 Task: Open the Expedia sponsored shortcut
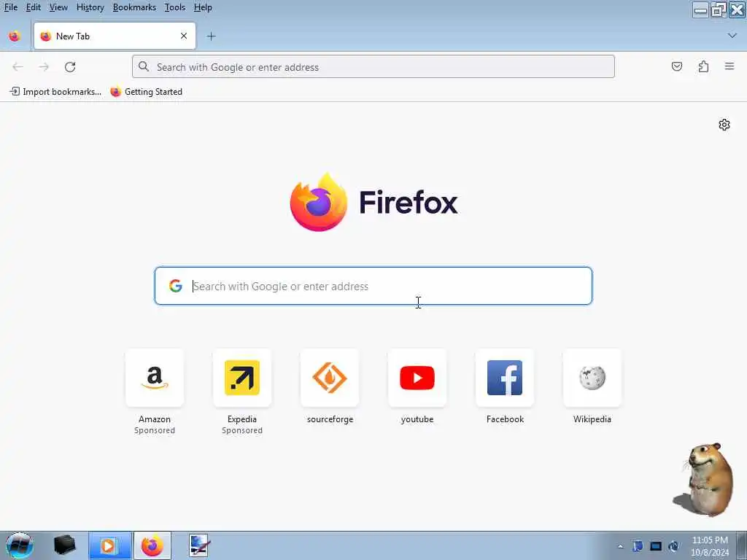tap(242, 378)
